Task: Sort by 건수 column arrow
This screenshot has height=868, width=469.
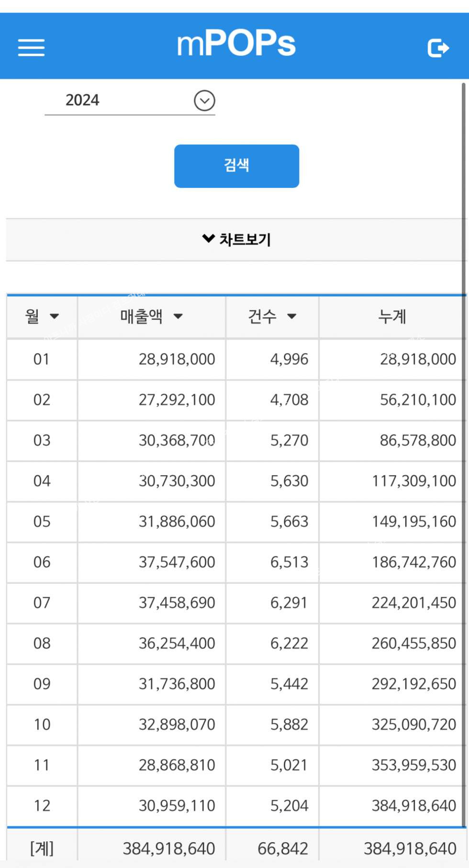Action: pos(291,316)
